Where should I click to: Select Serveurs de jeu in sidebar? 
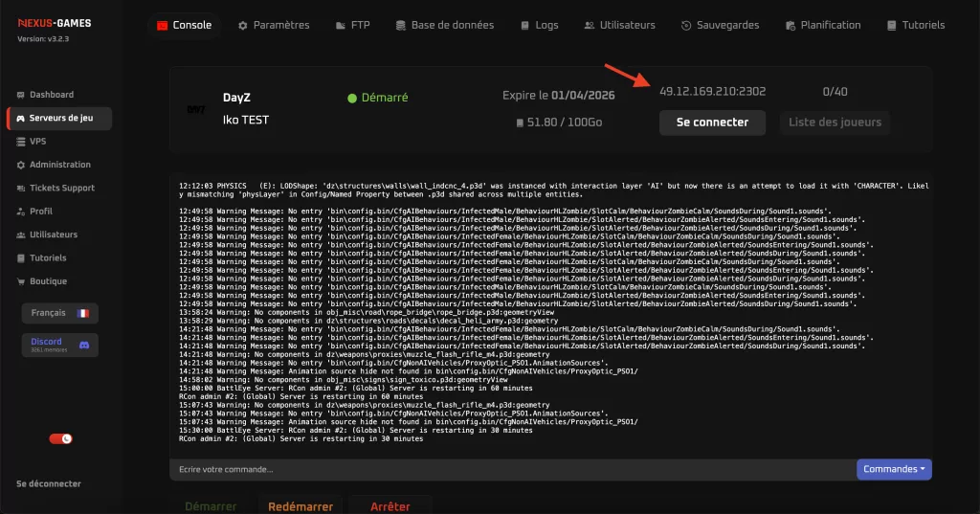click(x=59, y=118)
